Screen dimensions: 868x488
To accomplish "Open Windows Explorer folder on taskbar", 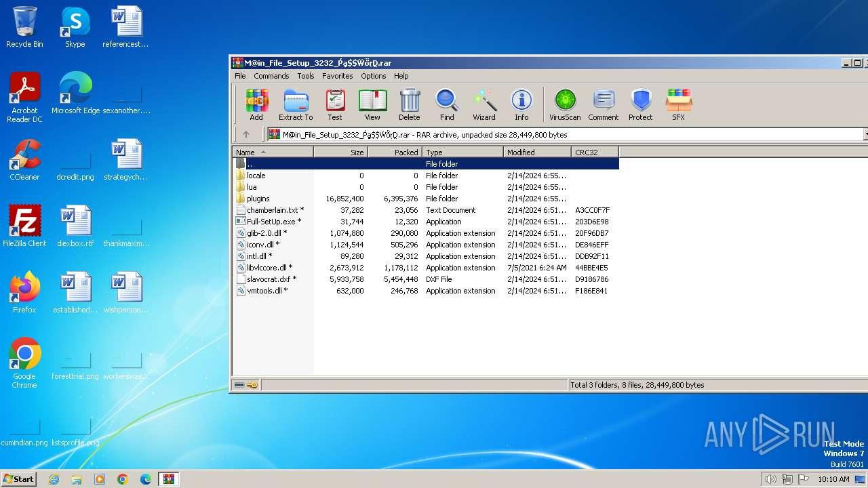I will coord(77,479).
